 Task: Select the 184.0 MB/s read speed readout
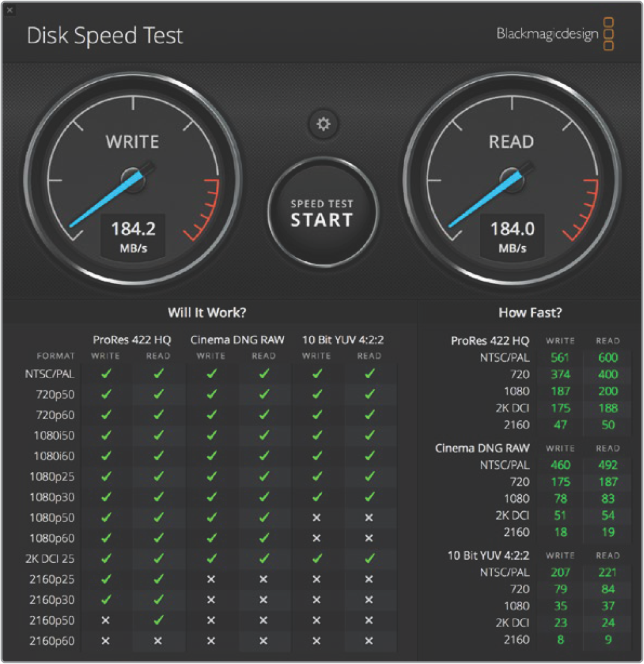[512, 235]
